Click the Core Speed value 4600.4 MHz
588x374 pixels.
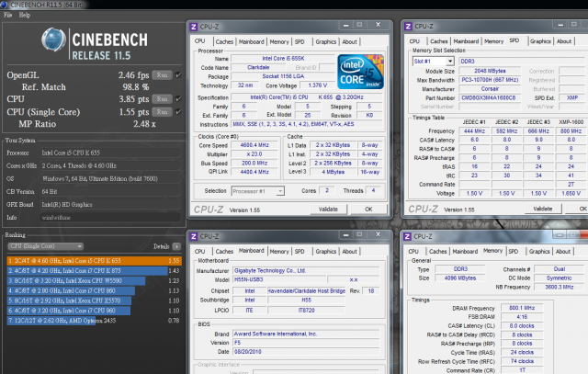click(x=254, y=145)
